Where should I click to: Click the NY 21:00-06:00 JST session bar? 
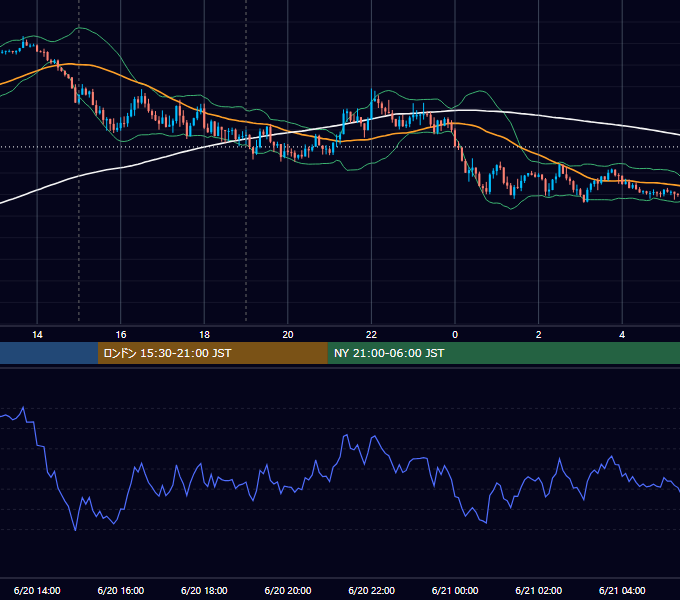503,353
